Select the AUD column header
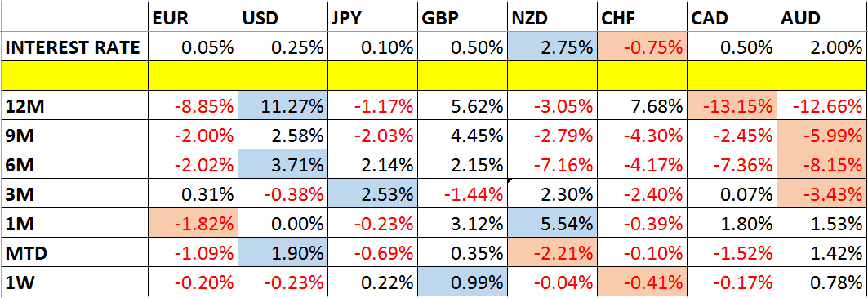Viewport: 868px width, 298px height. coord(822,18)
